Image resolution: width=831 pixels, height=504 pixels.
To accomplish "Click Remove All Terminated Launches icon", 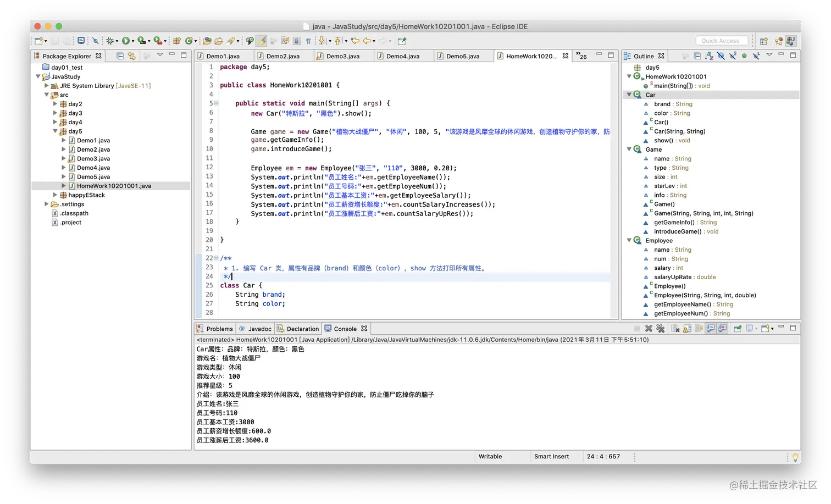I will [661, 328].
